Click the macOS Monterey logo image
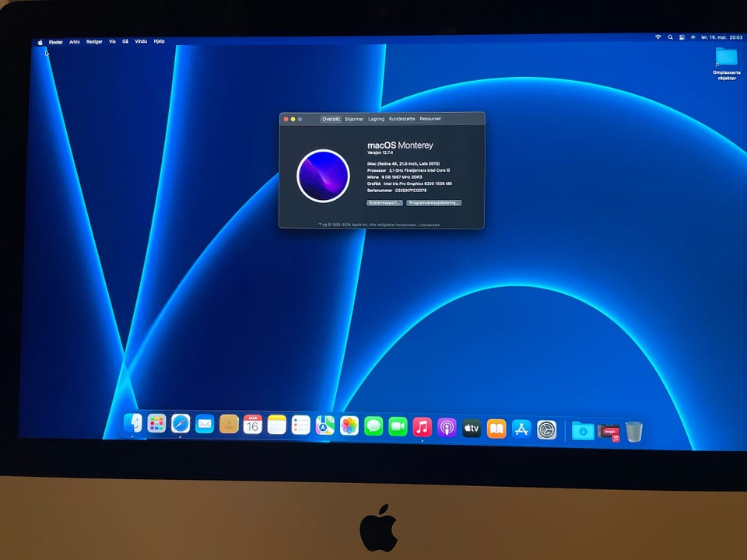The height and width of the screenshot is (560, 747). pos(324,176)
